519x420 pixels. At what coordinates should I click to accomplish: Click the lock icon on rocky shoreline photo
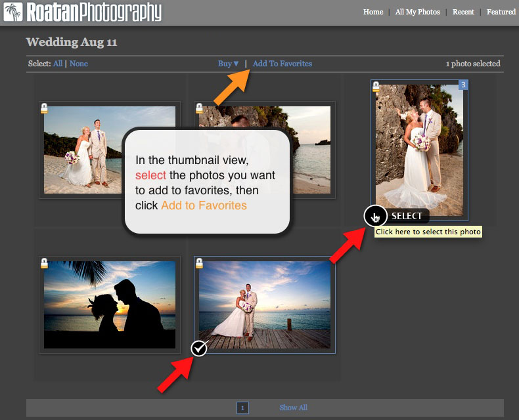click(x=199, y=108)
